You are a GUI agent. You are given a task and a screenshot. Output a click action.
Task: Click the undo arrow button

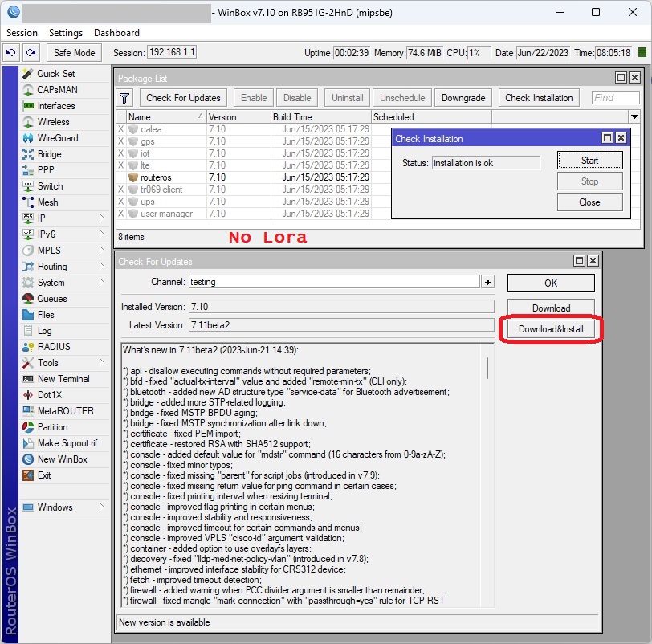11,53
